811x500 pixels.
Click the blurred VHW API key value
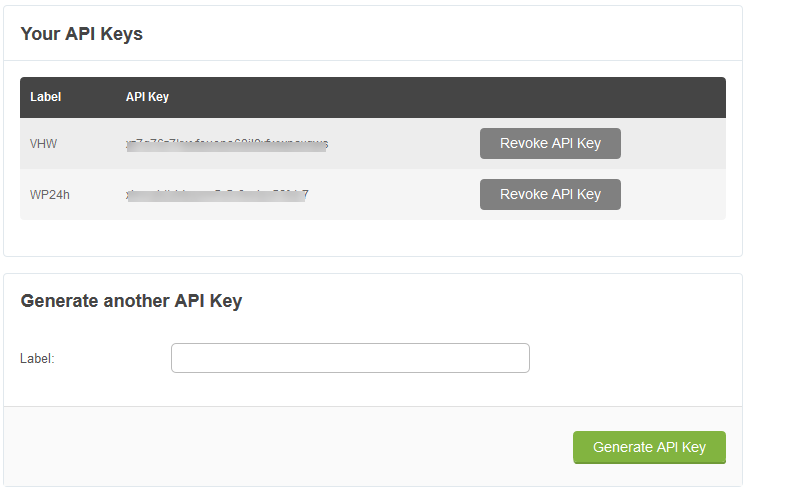pyautogui.click(x=227, y=144)
